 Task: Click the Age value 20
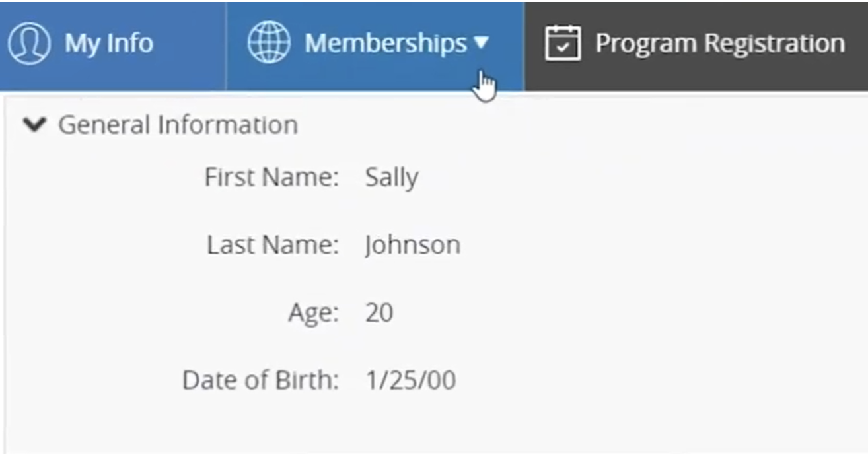[x=379, y=312]
